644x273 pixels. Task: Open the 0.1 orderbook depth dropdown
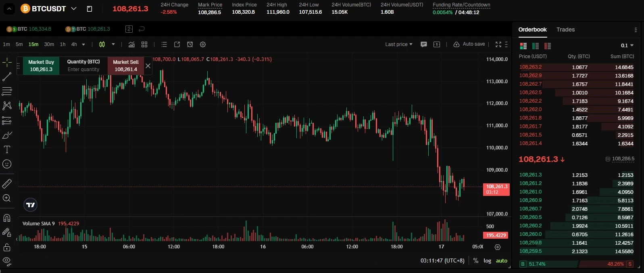click(x=627, y=46)
